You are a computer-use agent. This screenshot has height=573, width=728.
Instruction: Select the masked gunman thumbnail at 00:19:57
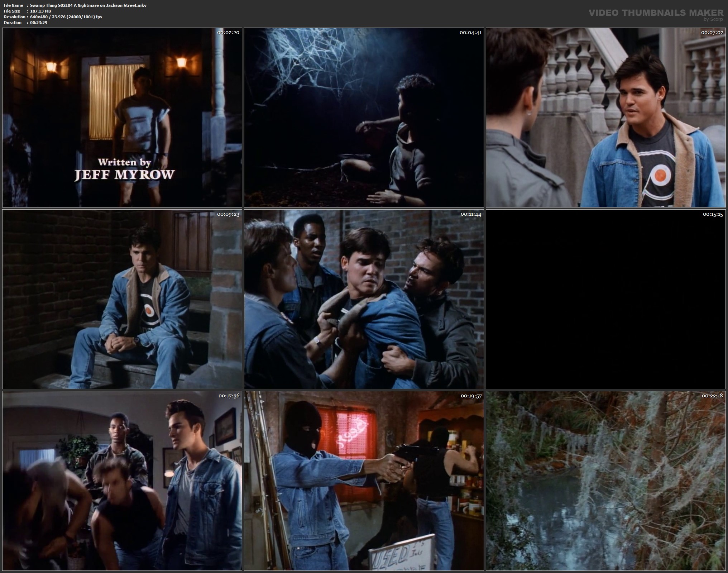pyautogui.click(x=364, y=481)
